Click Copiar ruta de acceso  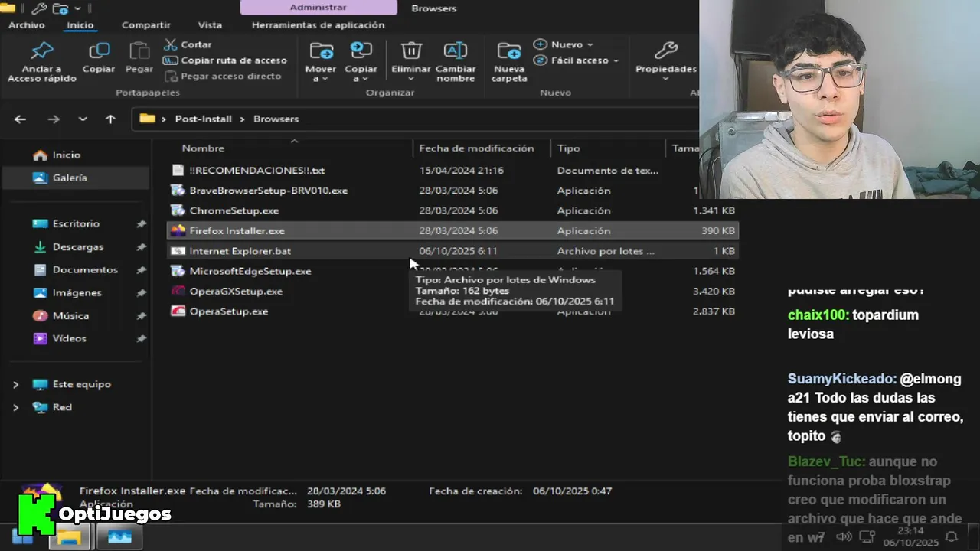[x=225, y=60]
